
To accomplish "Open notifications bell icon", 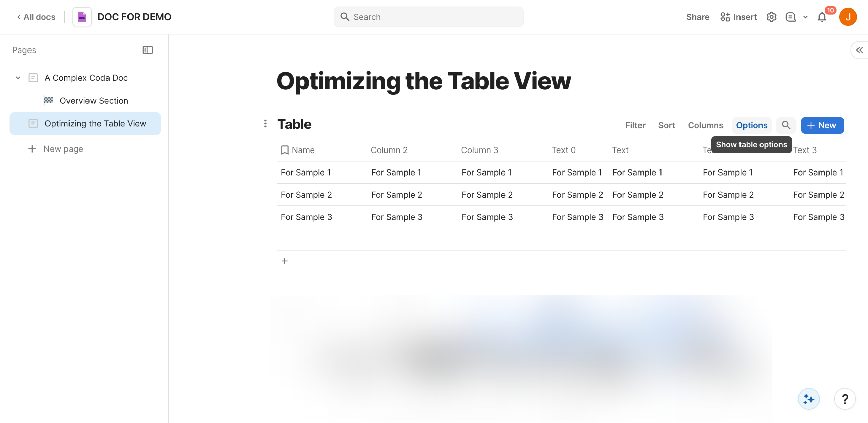I will (x=822, y=17).
